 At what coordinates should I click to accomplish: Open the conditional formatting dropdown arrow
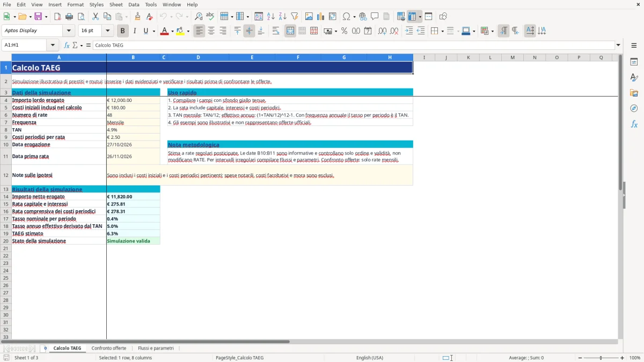pyautogui.click(x=492, y=31)
